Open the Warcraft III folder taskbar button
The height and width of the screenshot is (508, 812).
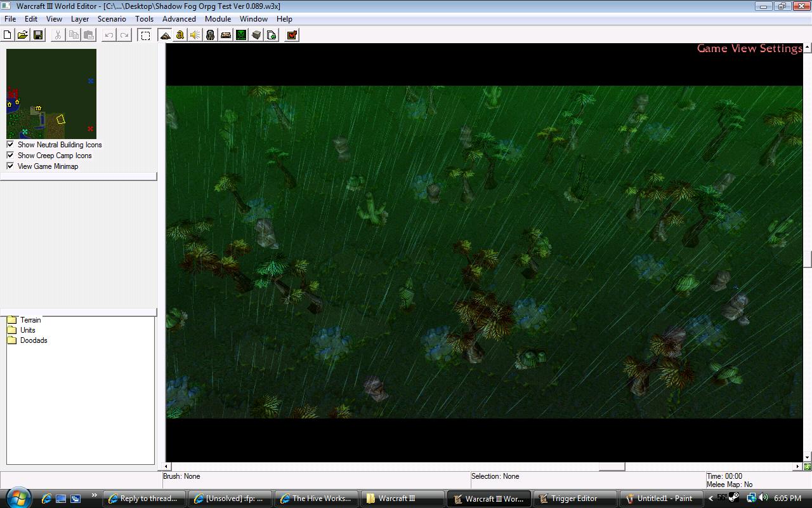(x=402, y=498)
